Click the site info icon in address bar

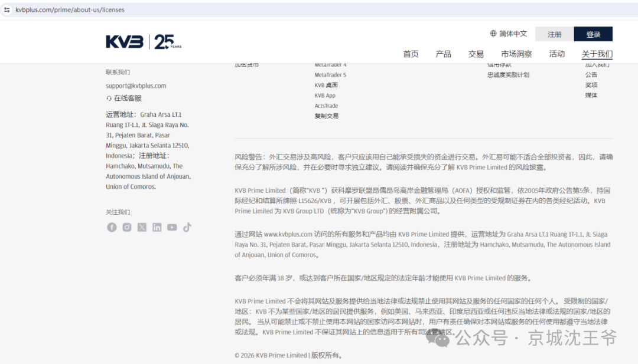pyautogui.click(x=7, y=9)
